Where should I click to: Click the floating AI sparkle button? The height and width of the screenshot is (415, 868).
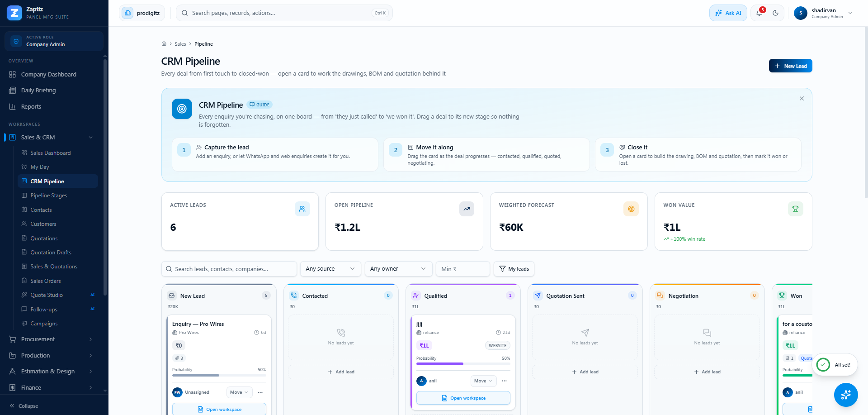pyautogui.click(x=846, y=395)
